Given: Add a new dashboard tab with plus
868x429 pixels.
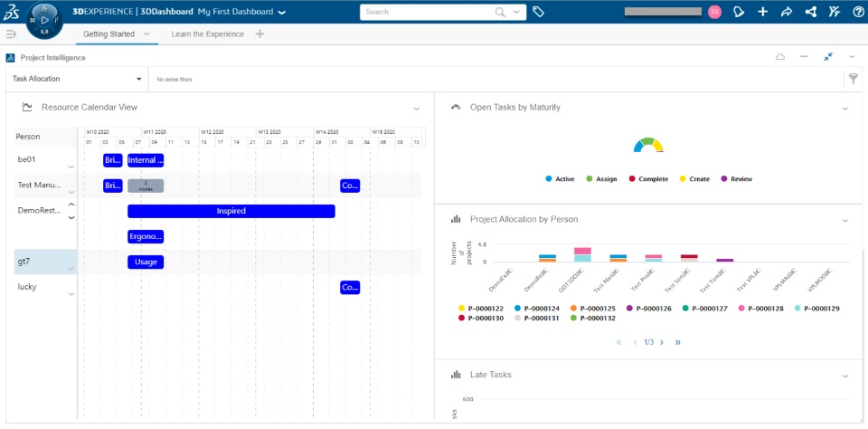Looking at the screenshot, I should click(x=259, y=34).
